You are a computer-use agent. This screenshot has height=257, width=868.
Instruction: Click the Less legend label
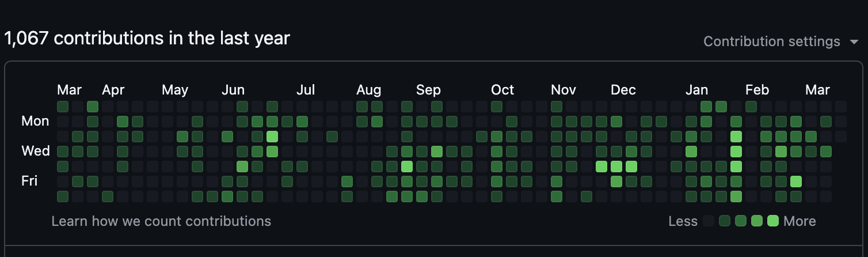pyautogui.click(x=683, y=221)
